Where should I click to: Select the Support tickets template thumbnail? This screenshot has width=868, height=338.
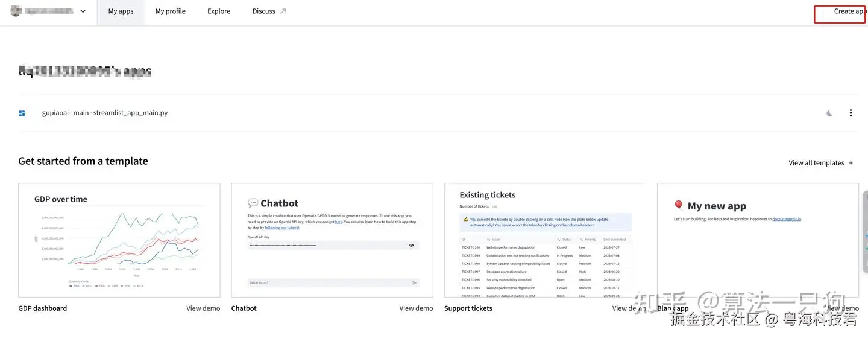[545, 240]
